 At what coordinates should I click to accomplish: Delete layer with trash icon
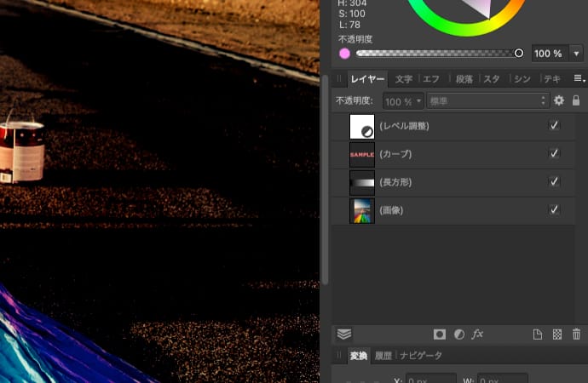[577, 334]
